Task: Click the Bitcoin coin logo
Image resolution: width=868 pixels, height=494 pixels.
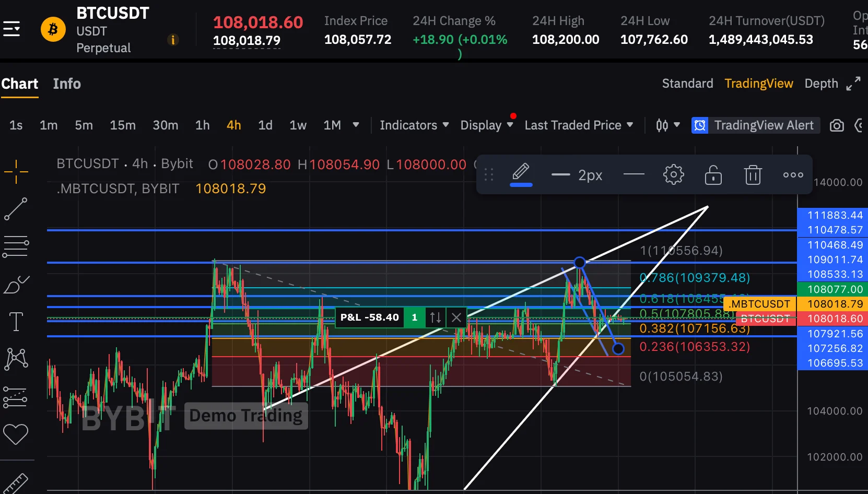Action: 53,29
